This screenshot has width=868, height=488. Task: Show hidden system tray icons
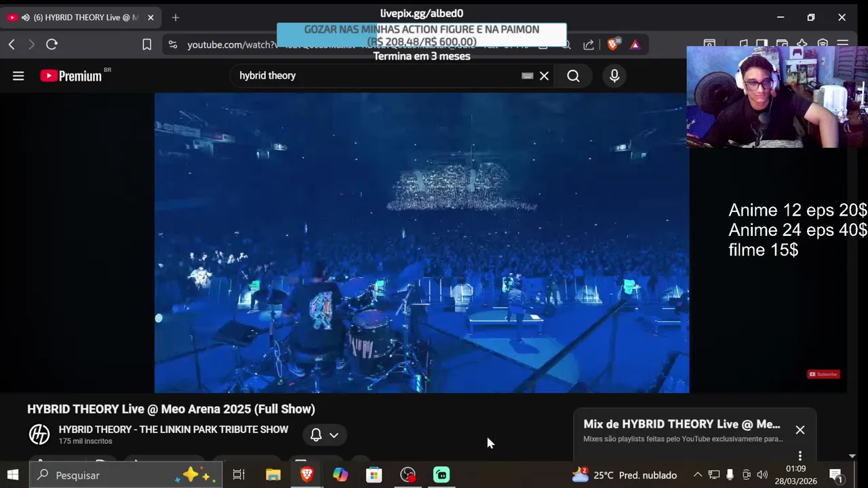coord(697,475)
